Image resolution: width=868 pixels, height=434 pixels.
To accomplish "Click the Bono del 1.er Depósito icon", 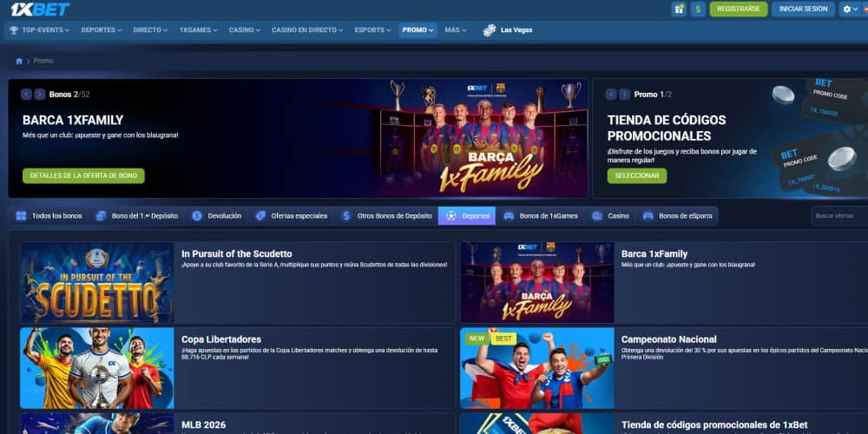I will (101, 216).
